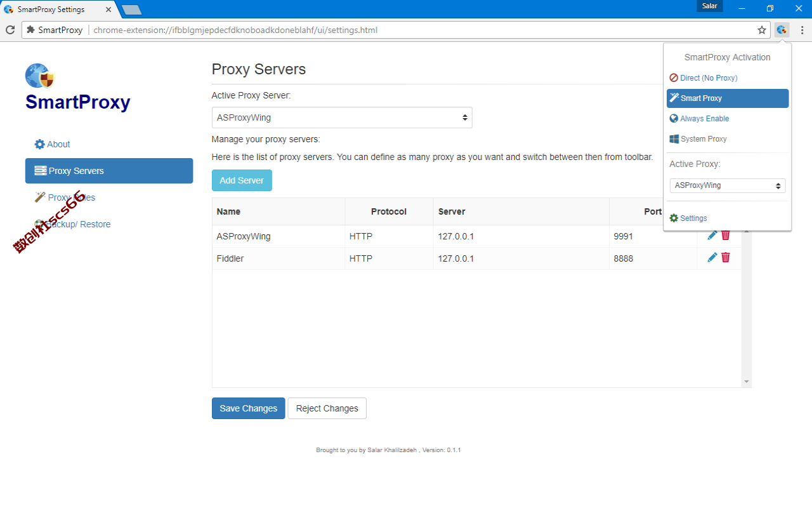This screenshot has width=812, height=508.
Task: Close the SmartProxy Settings tab
Action: tap(108, 10)
